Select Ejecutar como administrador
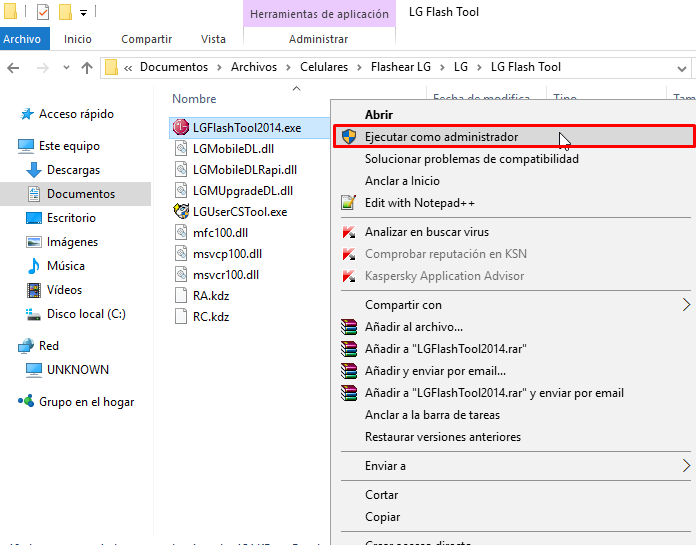696x545 pixels. click(513, 137)
